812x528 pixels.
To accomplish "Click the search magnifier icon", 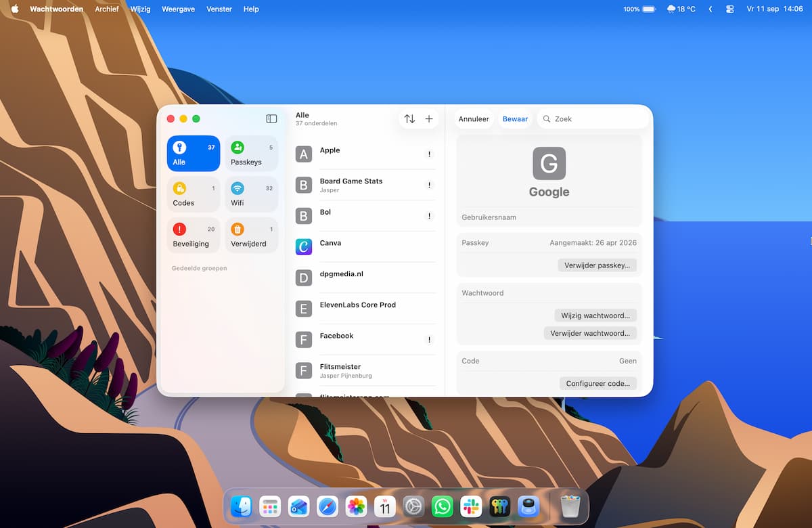I will [547, 119].
